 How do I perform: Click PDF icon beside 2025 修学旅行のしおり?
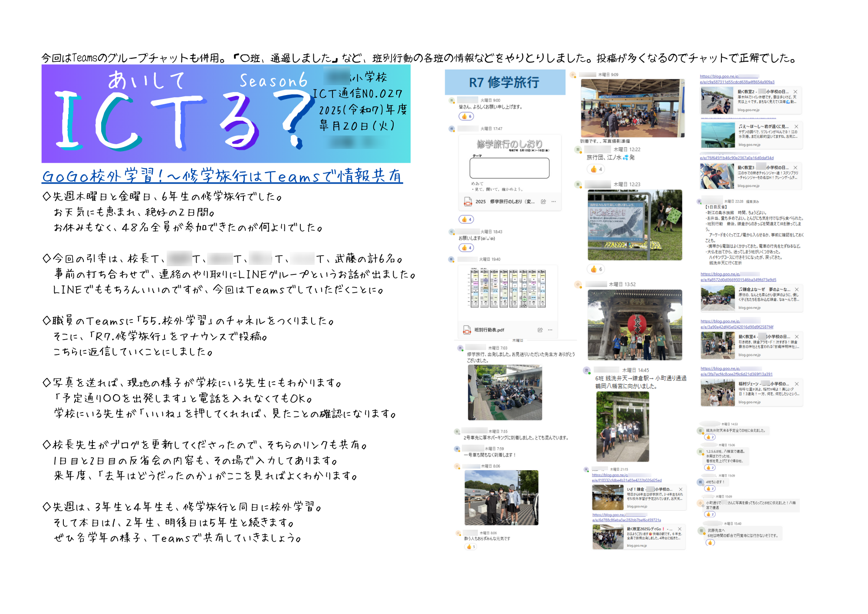468,201
